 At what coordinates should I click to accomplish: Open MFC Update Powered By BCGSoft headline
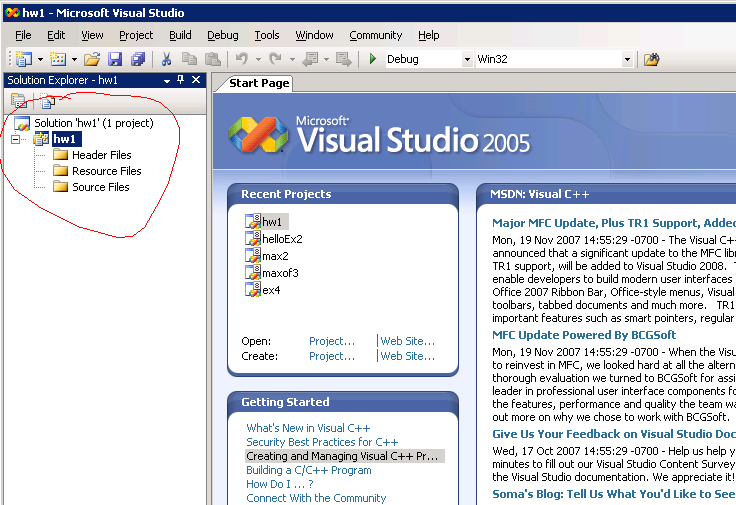coord(584,335)
